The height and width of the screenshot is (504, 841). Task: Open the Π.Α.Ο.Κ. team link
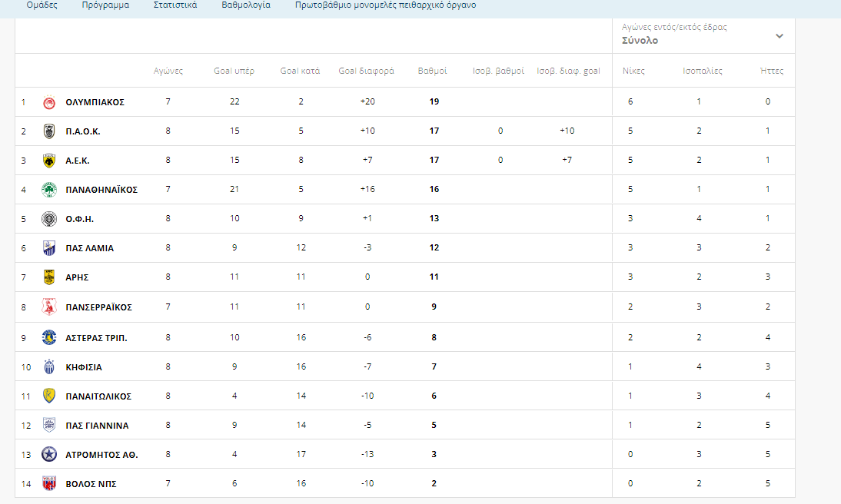pyautogui.click(x=82, y=131)
